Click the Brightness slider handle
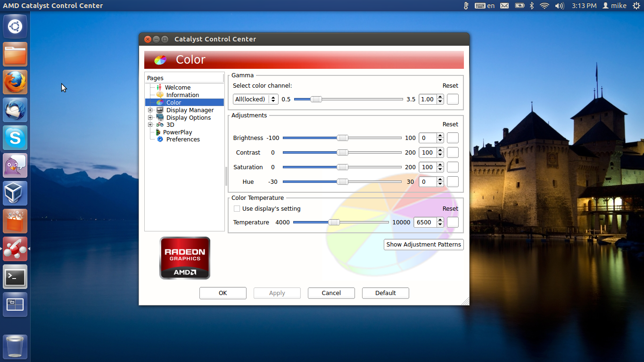The height and width of the screenshot is (362, 644). tap(342, 138)
